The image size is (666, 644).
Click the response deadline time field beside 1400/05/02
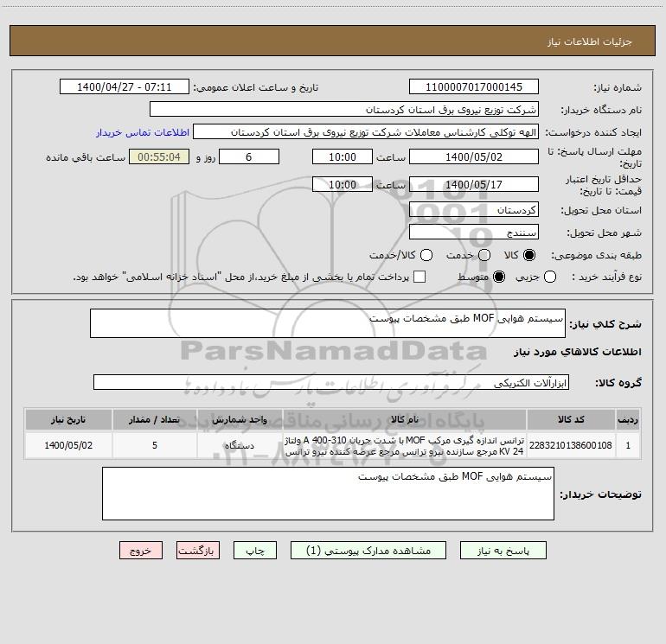pyautogui.click(x=343, y=156)
